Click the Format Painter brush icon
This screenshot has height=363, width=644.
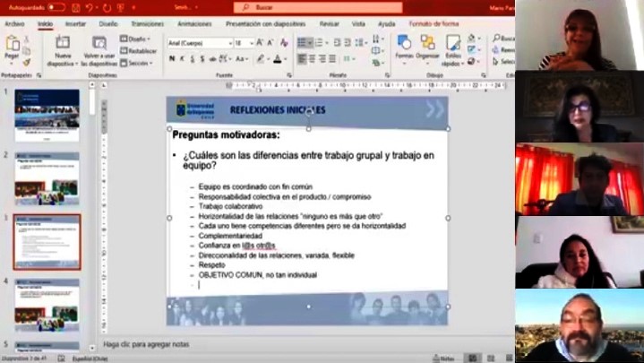point(26,63)
